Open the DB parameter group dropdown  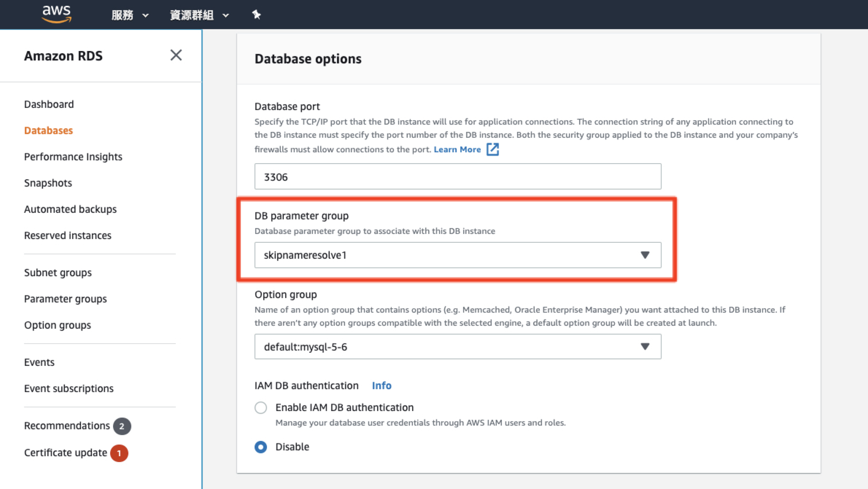pyautogui.click(x=457, y=255)
